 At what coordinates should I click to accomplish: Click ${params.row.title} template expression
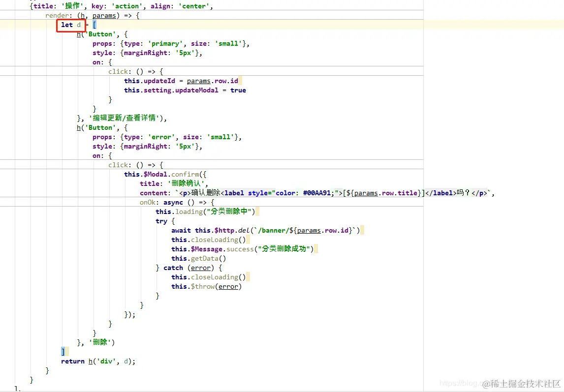(383, 193)
